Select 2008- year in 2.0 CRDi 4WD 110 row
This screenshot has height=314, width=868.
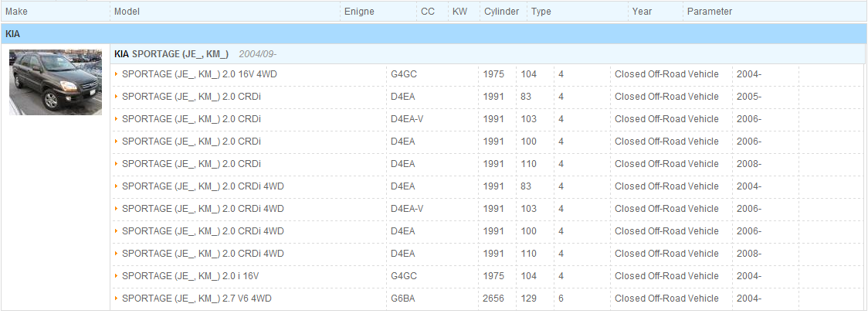point(749,254)
